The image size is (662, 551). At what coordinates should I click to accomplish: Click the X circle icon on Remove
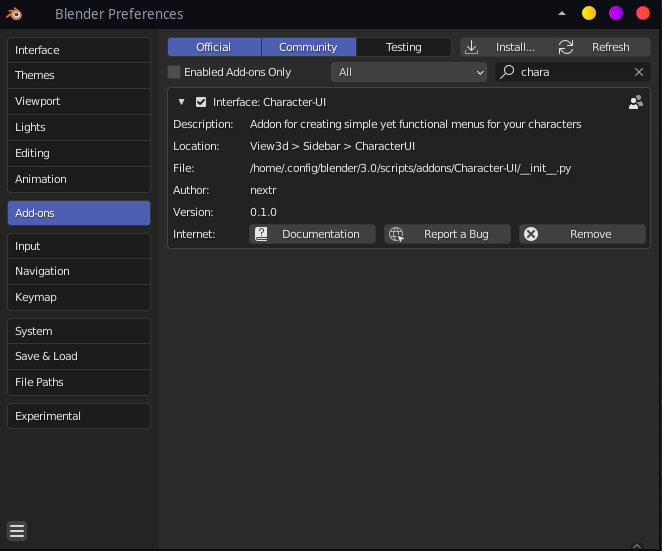[x=531, y=234]
